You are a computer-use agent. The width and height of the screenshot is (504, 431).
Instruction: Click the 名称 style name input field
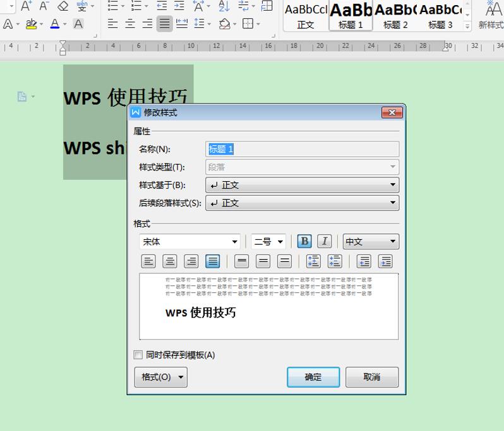pos(302,150)
